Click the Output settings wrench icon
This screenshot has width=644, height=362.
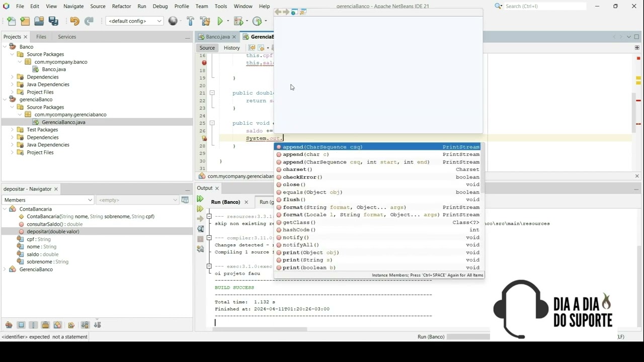click(200, 249)
